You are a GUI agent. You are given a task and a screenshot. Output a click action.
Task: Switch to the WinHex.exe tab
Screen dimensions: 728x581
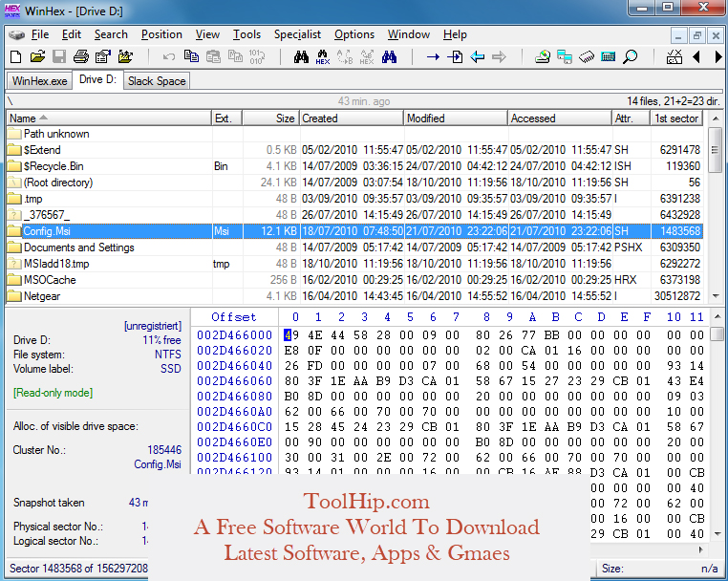click(39, 81)
